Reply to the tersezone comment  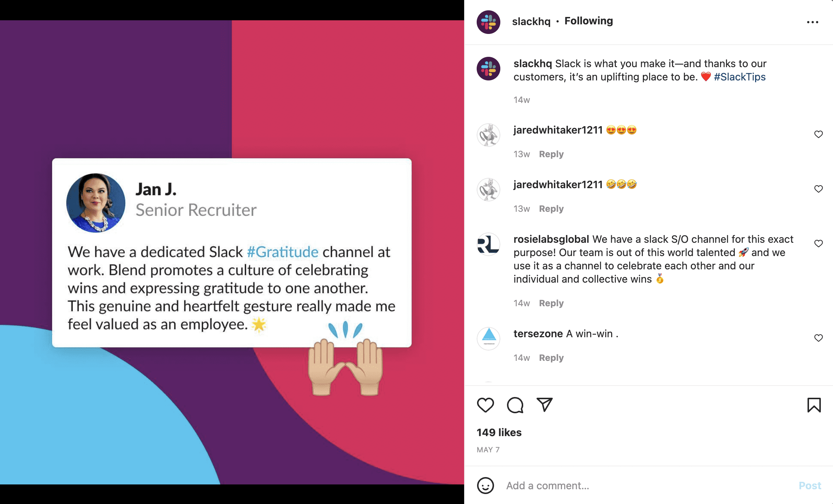coord(551,358)
